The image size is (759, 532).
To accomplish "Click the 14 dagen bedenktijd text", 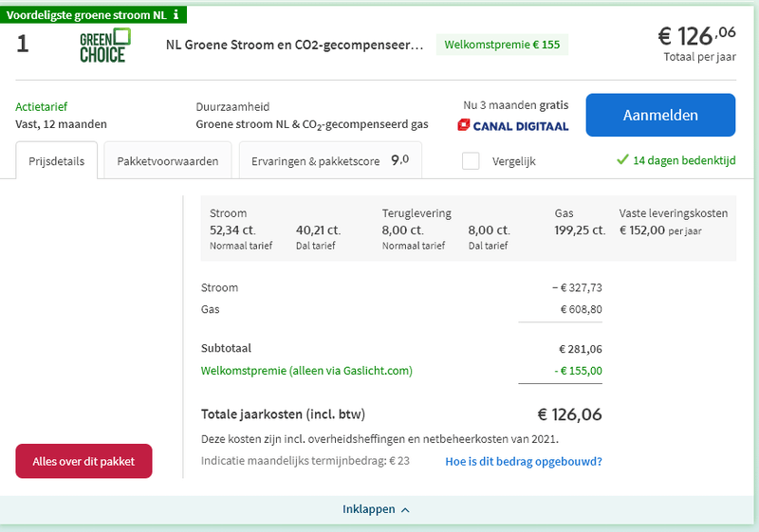I will coord(683,160).
